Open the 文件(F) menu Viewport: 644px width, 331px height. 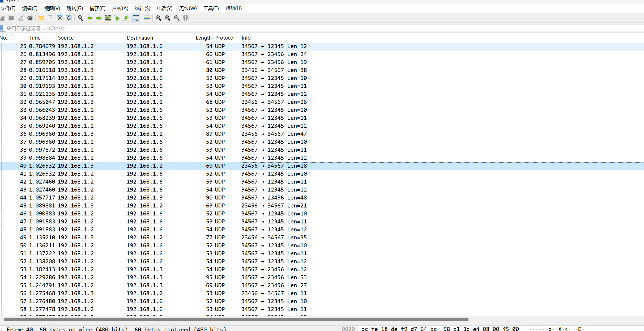coord(8,9)
